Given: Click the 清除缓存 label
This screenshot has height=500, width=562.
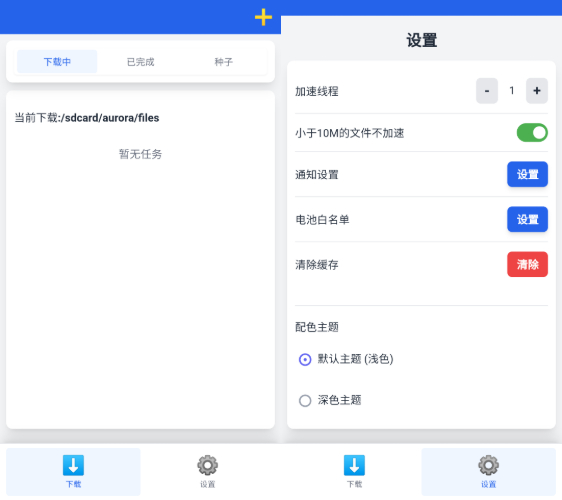Looking at the screenshot, I should pos(317,265).
